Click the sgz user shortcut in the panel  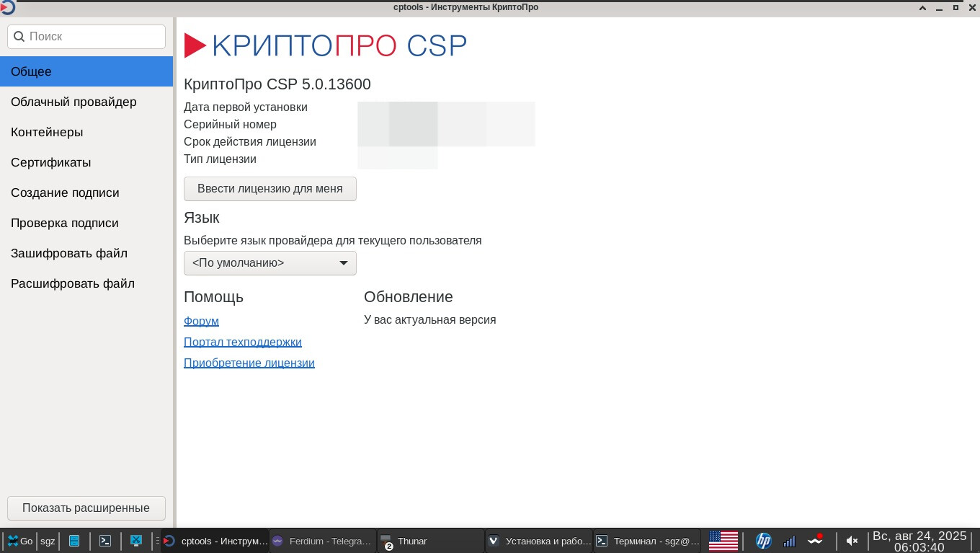pyautogui.click(x=48, y=541)
